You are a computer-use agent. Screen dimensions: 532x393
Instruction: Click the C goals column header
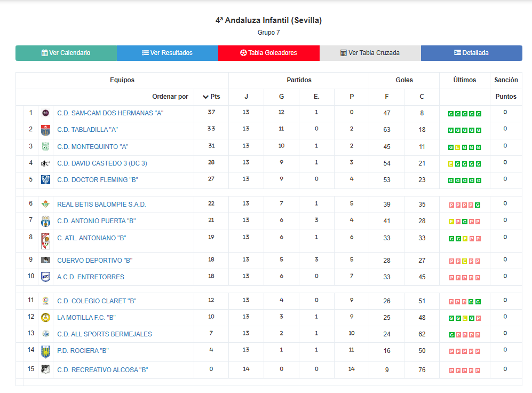coord(422,97)
